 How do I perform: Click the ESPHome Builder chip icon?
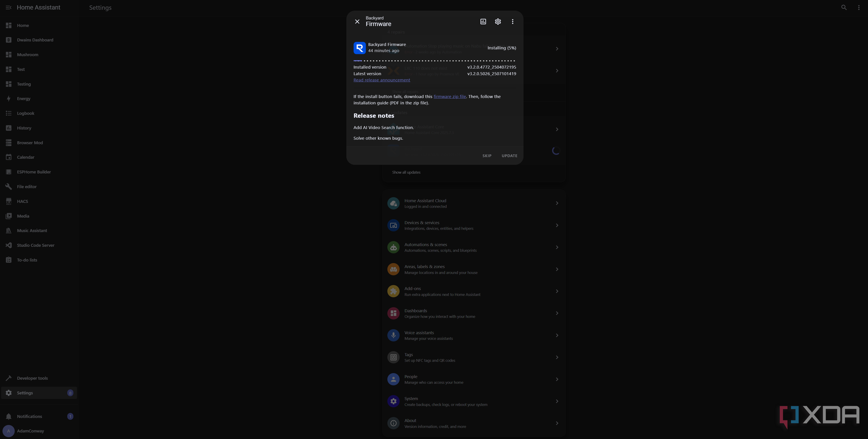[x=9, y=172]
